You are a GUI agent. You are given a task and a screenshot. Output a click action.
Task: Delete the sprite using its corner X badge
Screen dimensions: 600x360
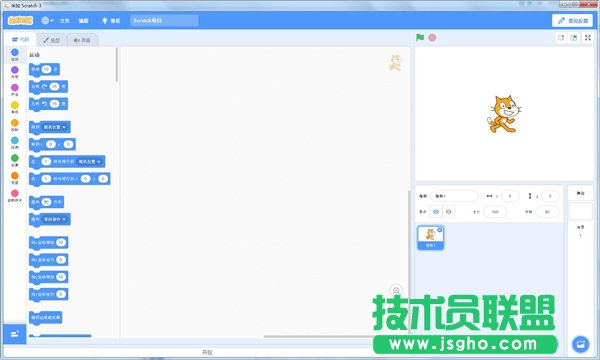(440, 230)
